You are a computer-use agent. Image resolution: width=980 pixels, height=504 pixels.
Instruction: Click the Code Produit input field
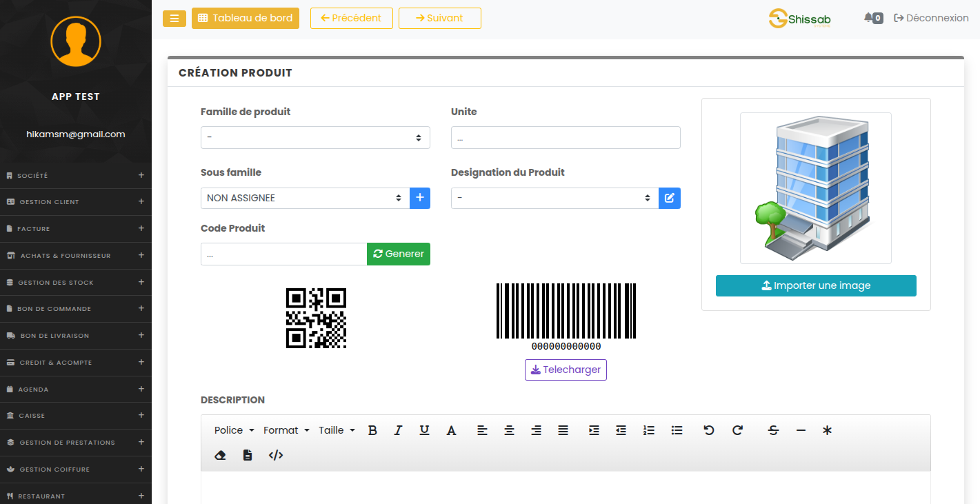coord(283,254)
